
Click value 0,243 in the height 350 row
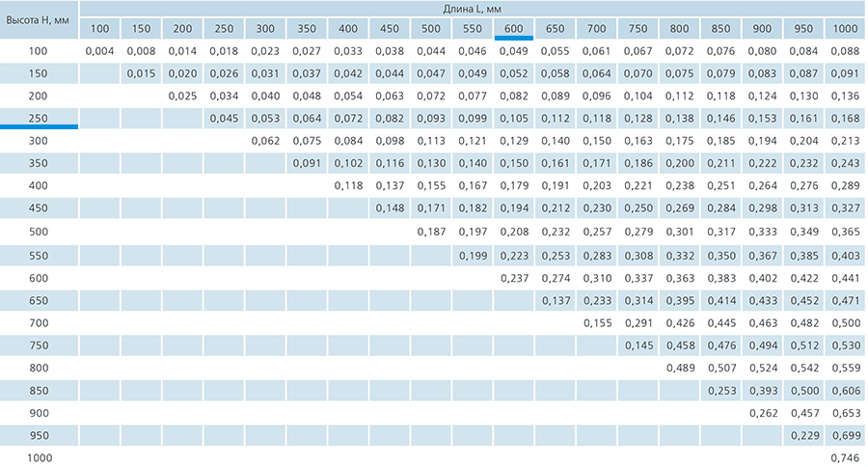click(845, 163)
